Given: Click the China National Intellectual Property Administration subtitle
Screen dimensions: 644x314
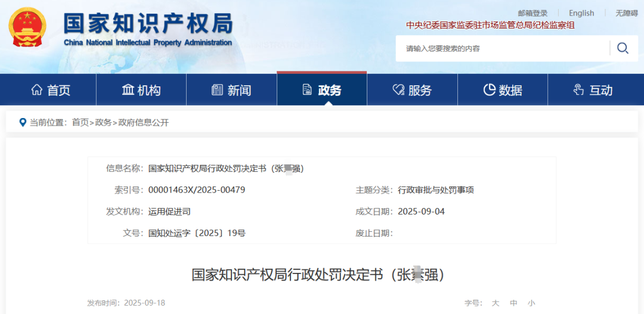Looking at the screenshot, I should pyautogui.click(x=148, y=43).
